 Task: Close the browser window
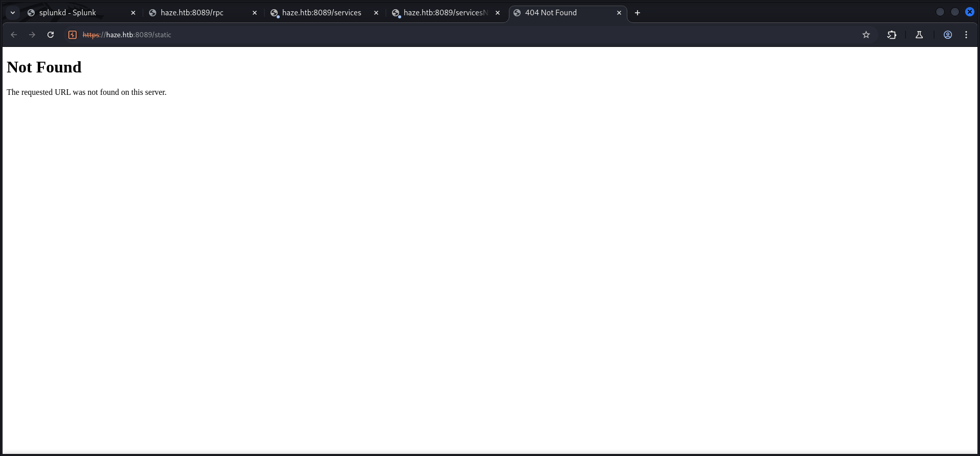pyautogui.click(x=970, y=12)
